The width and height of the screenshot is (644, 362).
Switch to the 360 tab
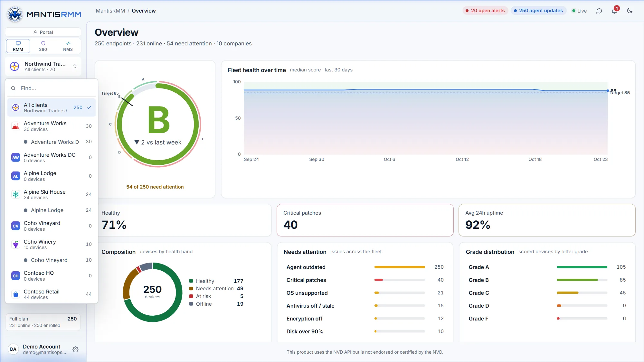(43, 46)
